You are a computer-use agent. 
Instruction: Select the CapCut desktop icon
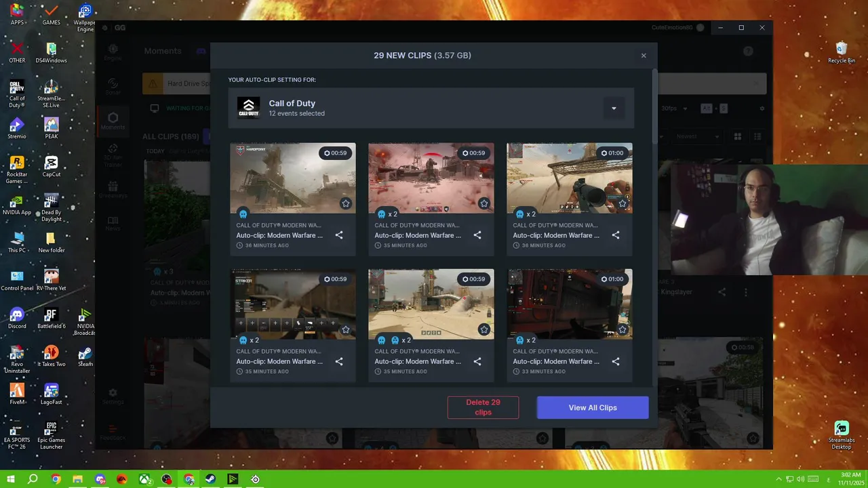point(51,166)
